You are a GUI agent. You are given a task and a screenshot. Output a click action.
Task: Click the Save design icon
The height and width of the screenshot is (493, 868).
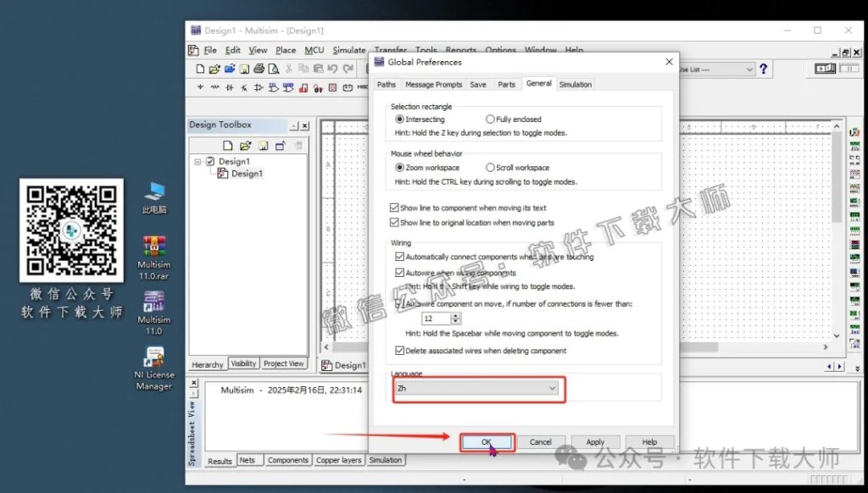coord(245,69)
